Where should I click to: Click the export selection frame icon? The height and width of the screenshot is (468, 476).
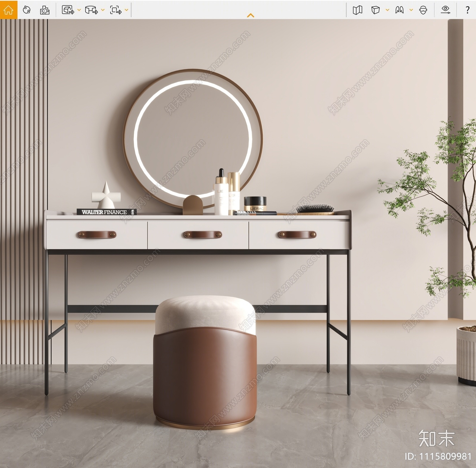click(x=115, y=10)
